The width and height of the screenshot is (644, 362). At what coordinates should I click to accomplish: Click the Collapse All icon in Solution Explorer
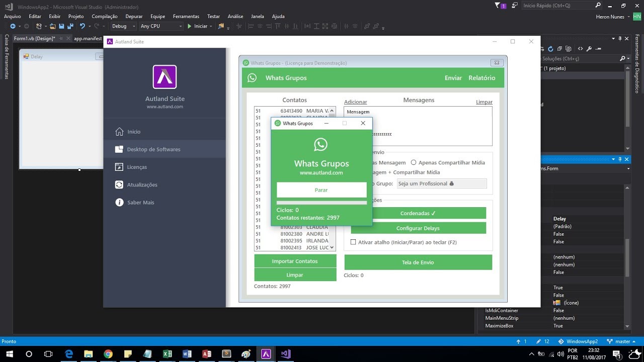(x=560, y=49)
